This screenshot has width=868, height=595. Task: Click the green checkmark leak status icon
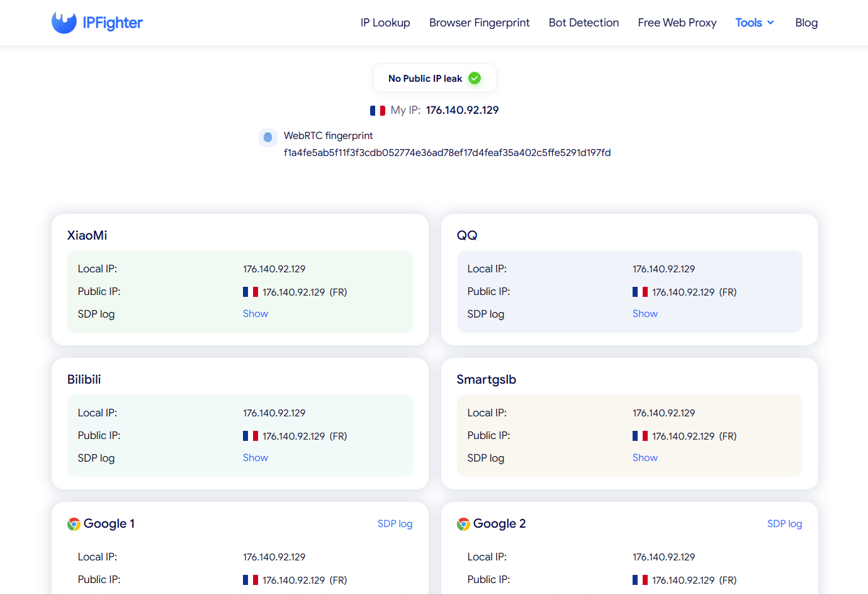[475, 78]
